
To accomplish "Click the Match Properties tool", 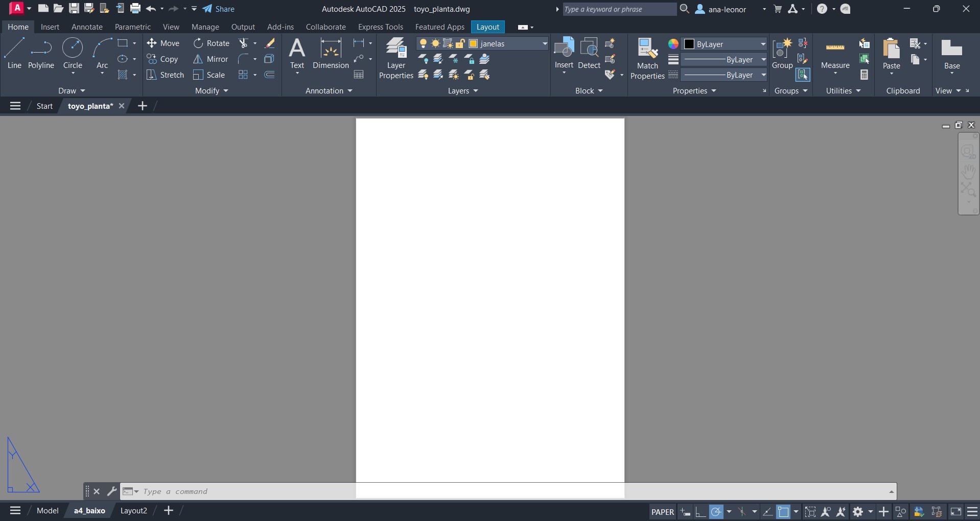I will pyautogui.click(x=647, y=58).
